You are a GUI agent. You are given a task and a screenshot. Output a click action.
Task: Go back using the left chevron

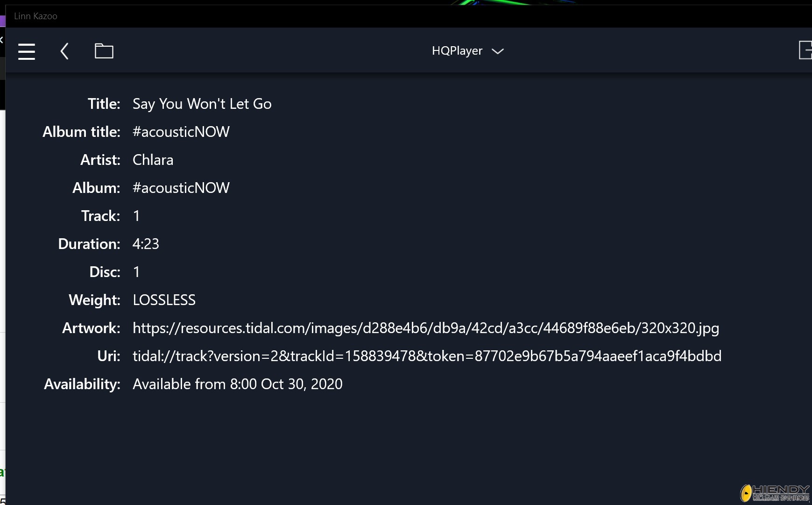click(x=64, y=51)
